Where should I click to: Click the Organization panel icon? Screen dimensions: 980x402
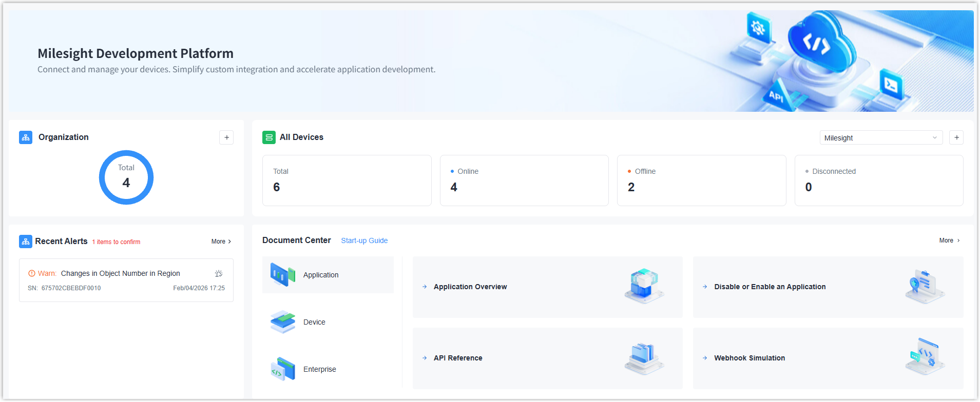pos(26,137)
